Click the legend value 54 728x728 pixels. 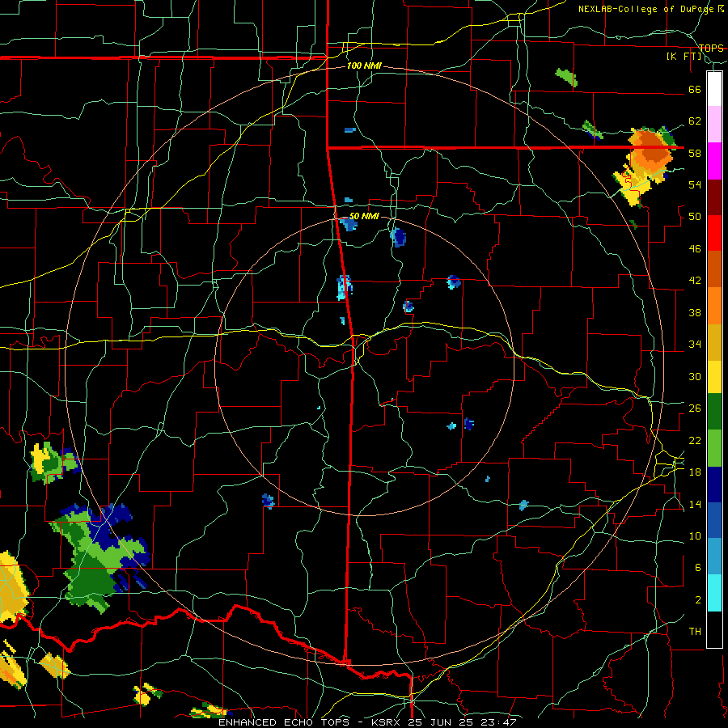click(x=695, y=184)
